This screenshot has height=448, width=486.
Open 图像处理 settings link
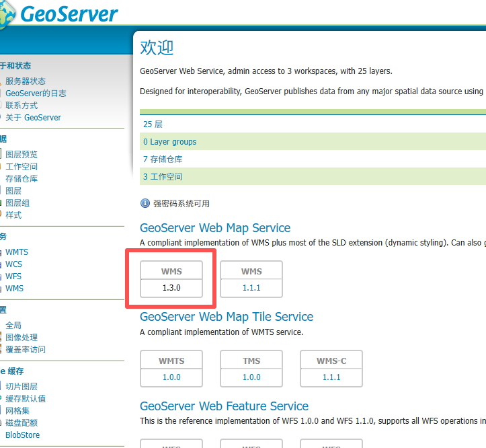[22, 337]
